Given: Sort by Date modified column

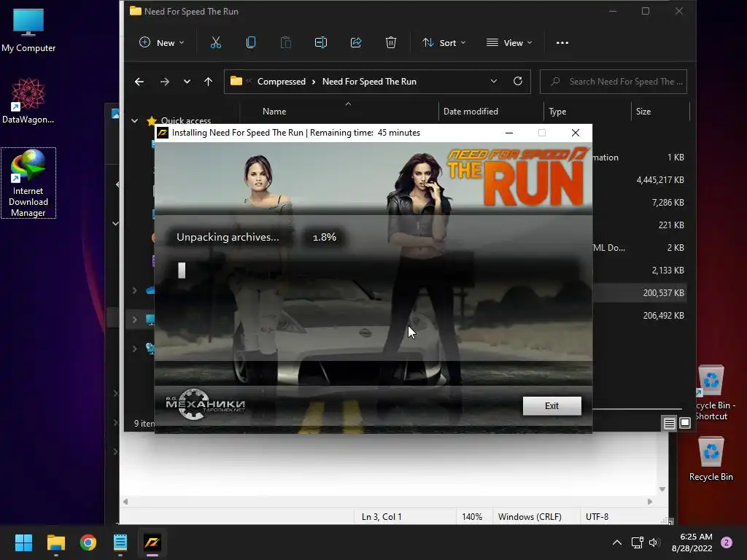Looking at the screenshot, I should tap(471, 112).
